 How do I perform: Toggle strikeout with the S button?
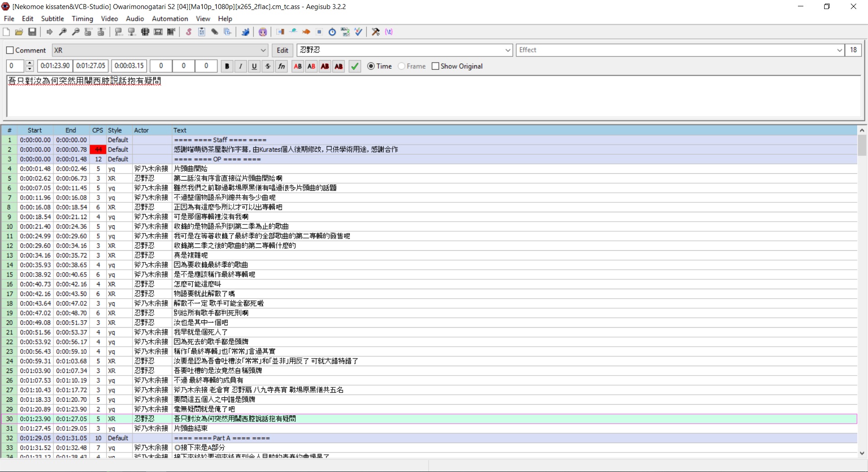[268, 66]
